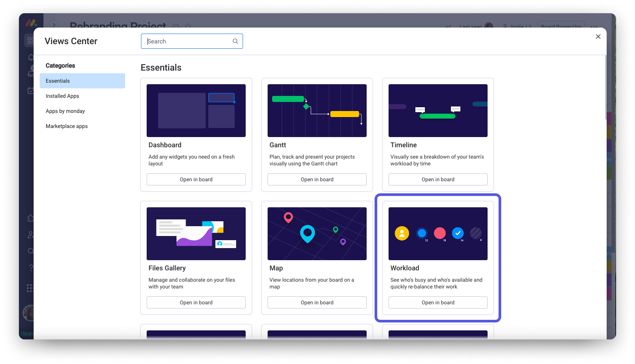The height and width of the screenshot is (364, 635).
Task: Open the Apps by monday category
Action: 82,111
